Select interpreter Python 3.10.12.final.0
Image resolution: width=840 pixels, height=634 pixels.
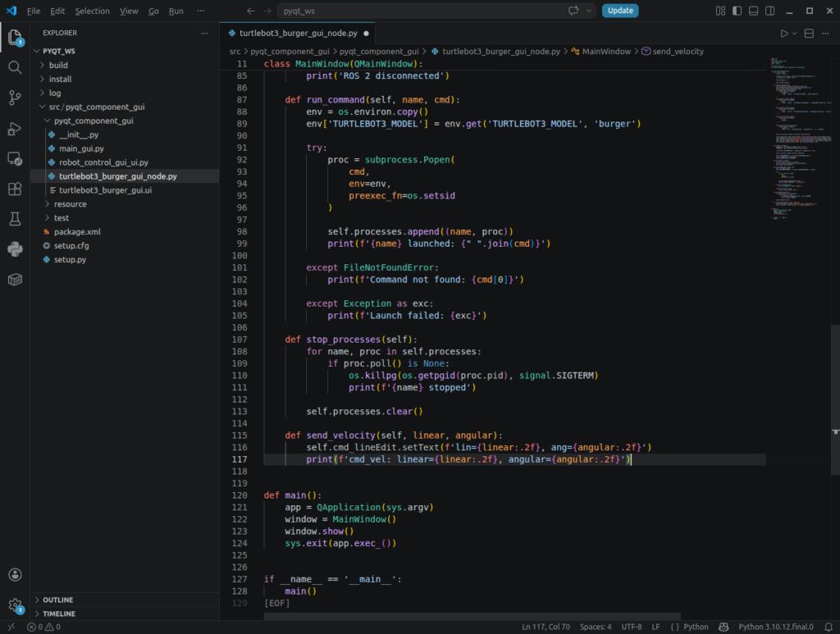point(775,627)
